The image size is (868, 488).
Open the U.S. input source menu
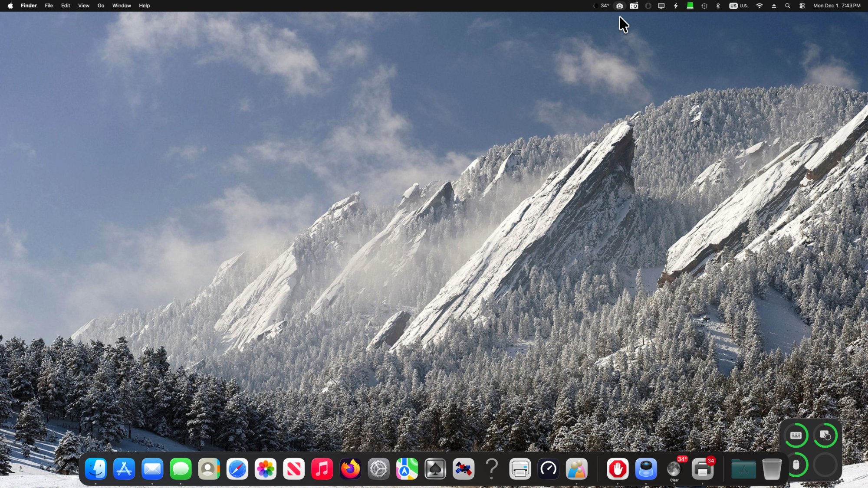[x=738, y=6]
